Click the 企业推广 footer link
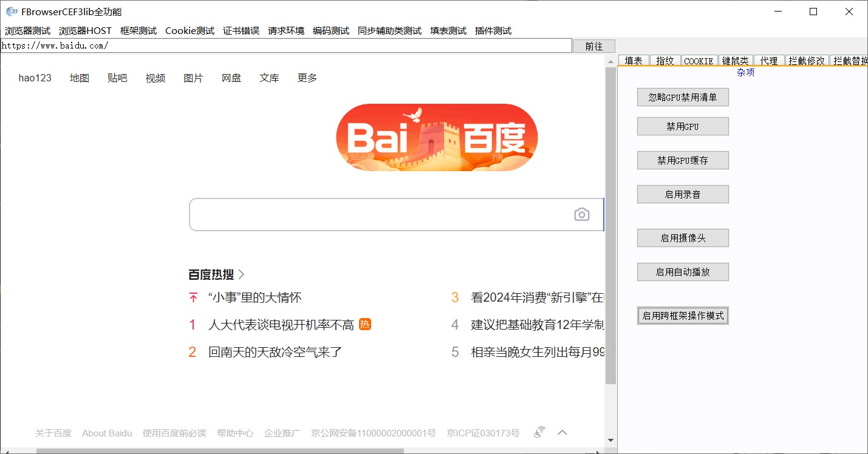Viewport: 868px width, 454px height. pyautogui.click(x=282, y=433)
